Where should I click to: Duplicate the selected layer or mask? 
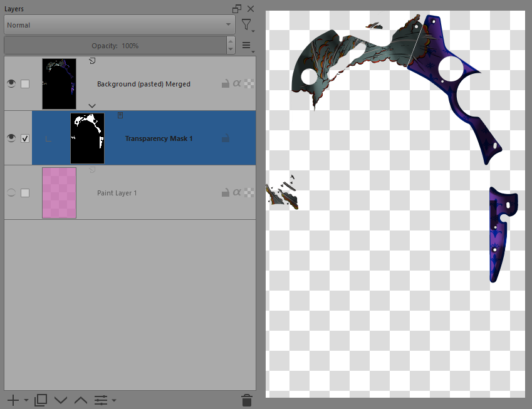pos(41,400)
